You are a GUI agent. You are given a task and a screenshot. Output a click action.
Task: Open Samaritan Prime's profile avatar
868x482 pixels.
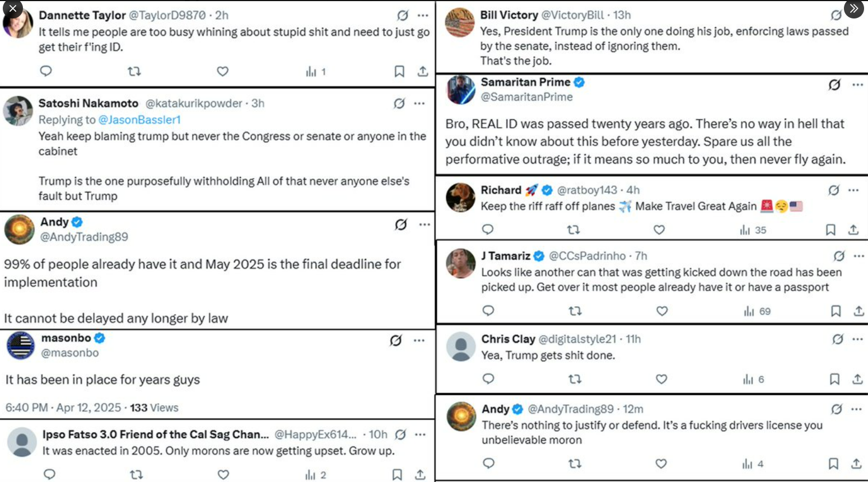pyautogui.click(x=461, y=90)
